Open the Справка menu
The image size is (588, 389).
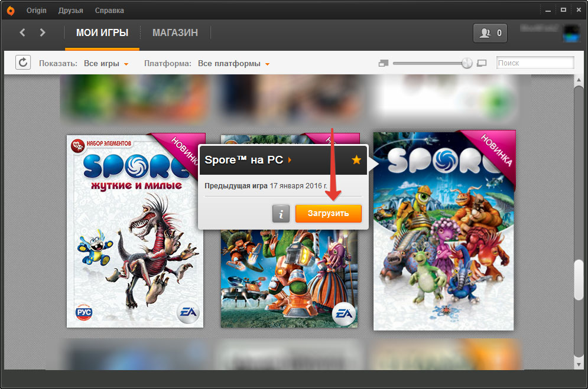pos(109,11)
